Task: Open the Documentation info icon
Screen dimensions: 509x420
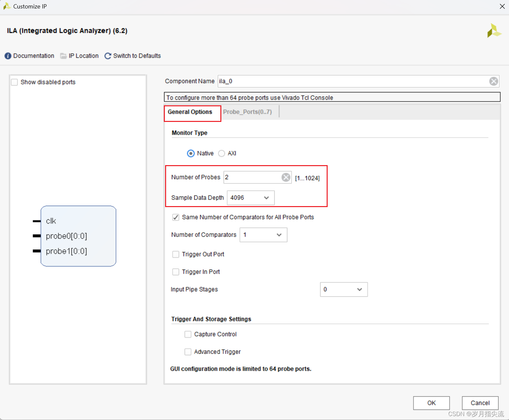Action: tap(8, 56)
